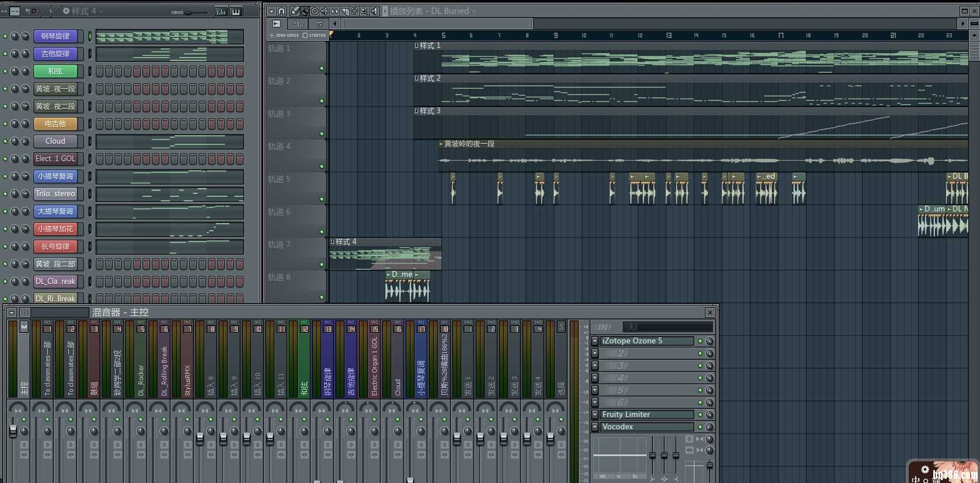Image resolution: width=980 pixels, height=483 pixels.
Task: Select the paint brush tool in playlist
Action: coord(305,11)
